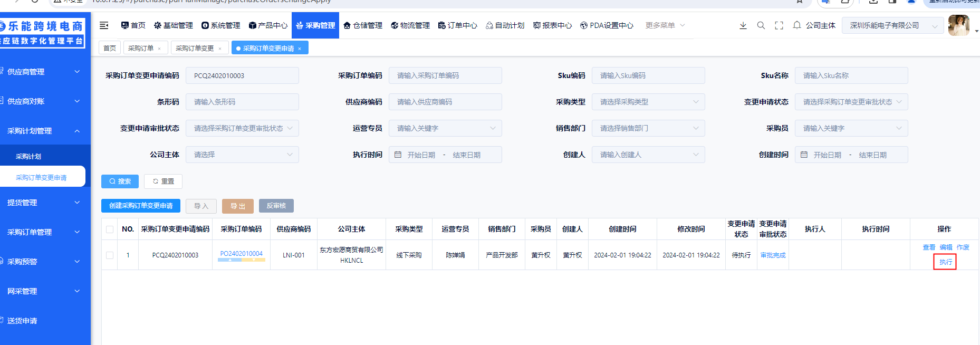
Task: Open the 基础管理 top menu
Action: 173,25
